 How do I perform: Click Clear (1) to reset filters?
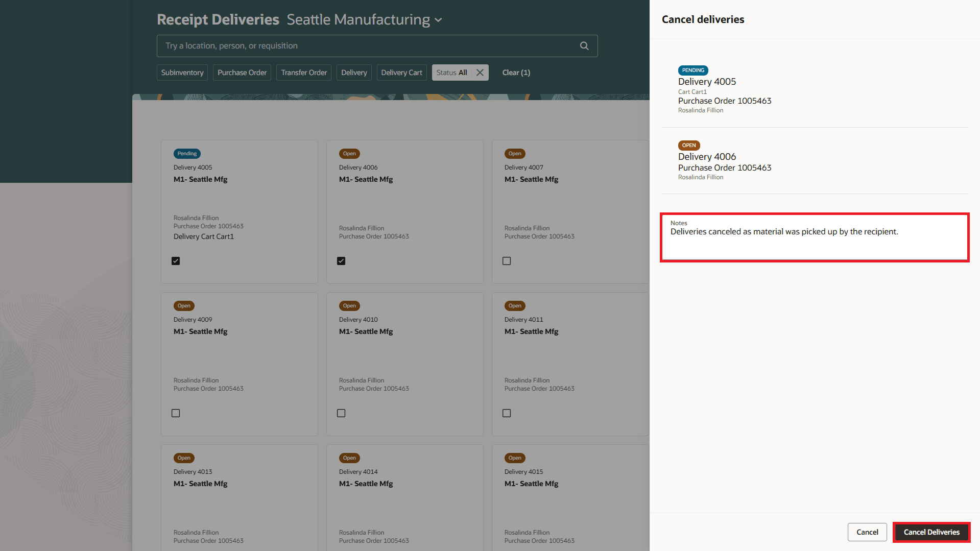coord(516,73)
